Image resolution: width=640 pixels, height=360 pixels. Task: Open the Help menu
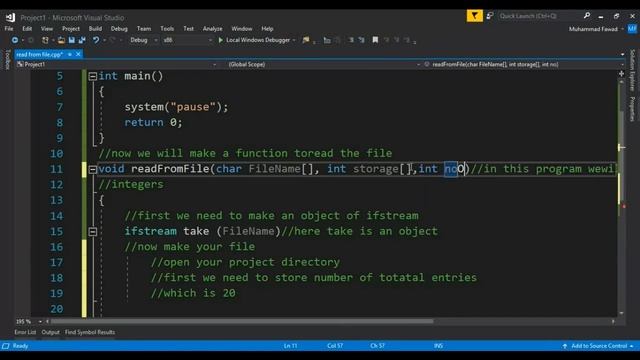pos(267,29)
